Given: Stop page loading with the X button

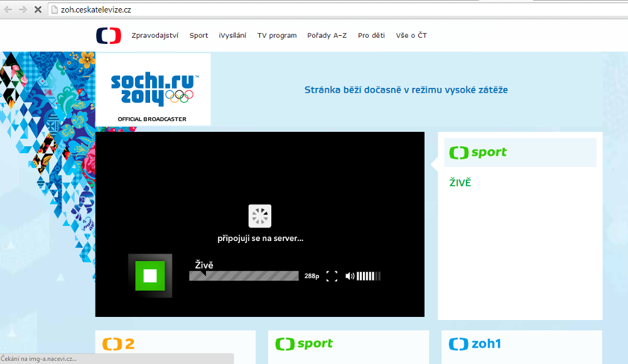Looking at the screenshot, I should point(38,9).
